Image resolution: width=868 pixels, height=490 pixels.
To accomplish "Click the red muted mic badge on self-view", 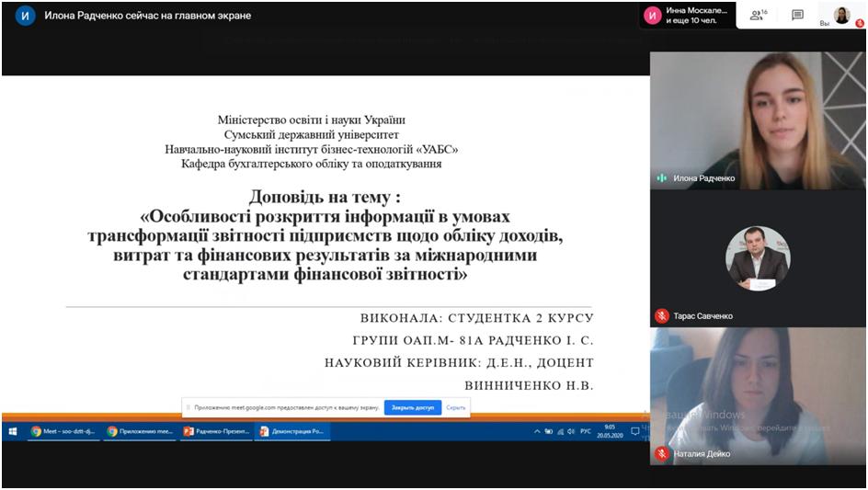I will (x=860, y=23).
